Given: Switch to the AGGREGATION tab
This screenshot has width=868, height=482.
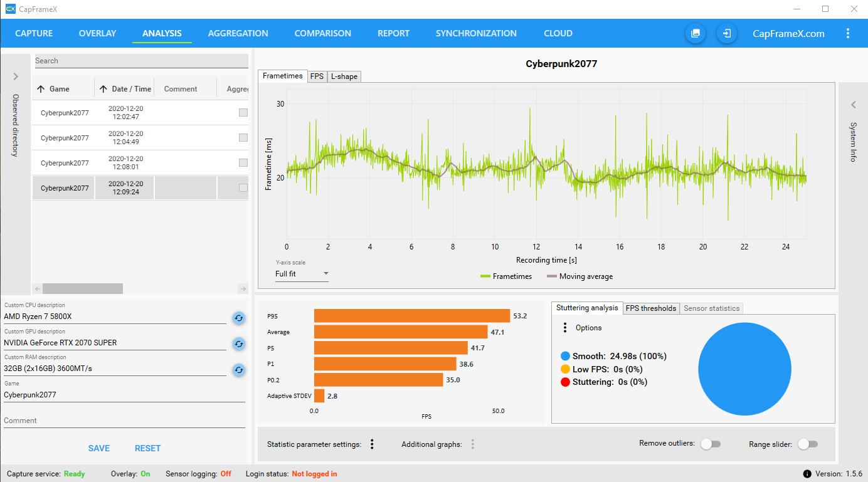Looking at the screenshot, I should 238,33.
